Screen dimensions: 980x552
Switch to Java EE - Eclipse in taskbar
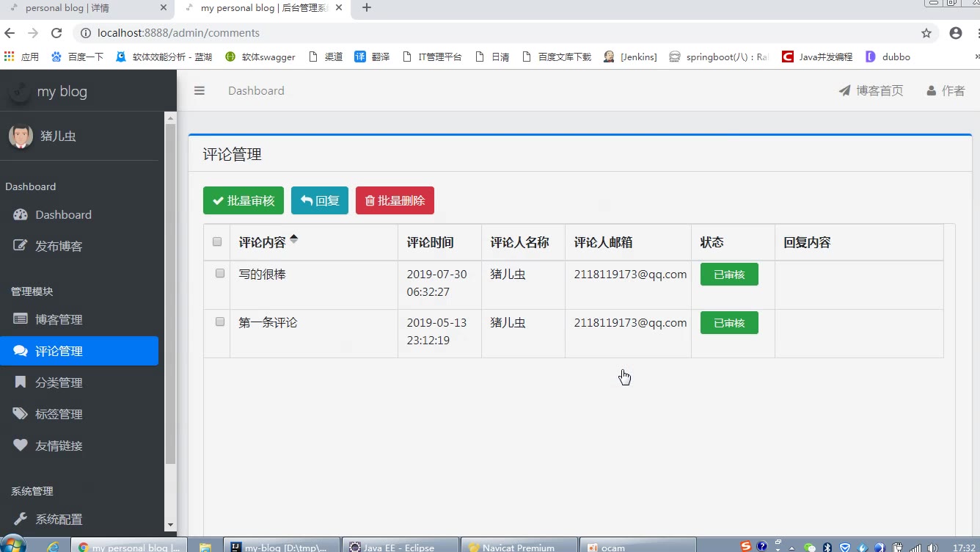[400, 546]
